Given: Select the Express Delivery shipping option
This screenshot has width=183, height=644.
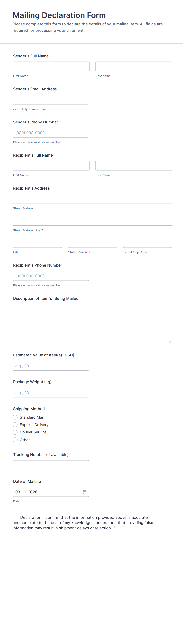Looking at the screenshot, I should click(x=15, y=424).
